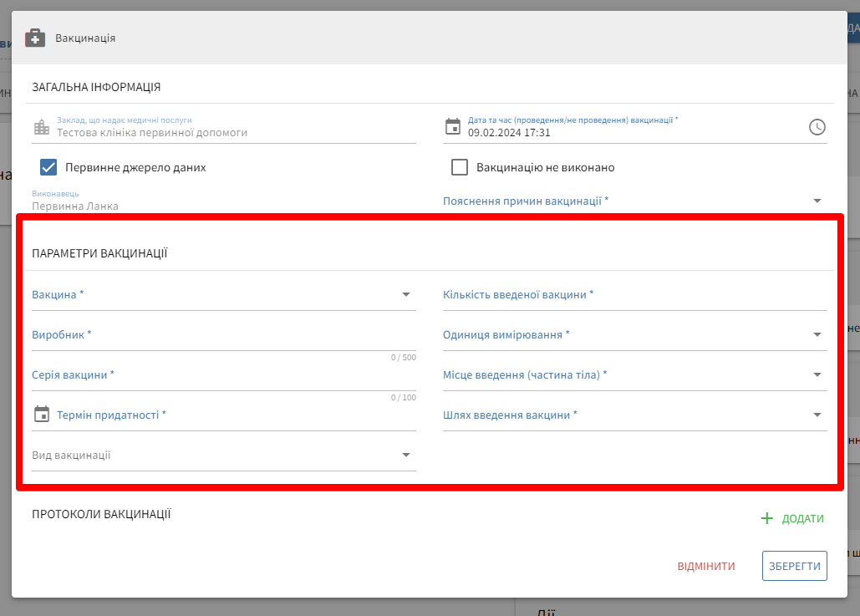Click the green plus icon near ДОДАТИ
The image size is (860, 616).
click(x=767, y=519)
